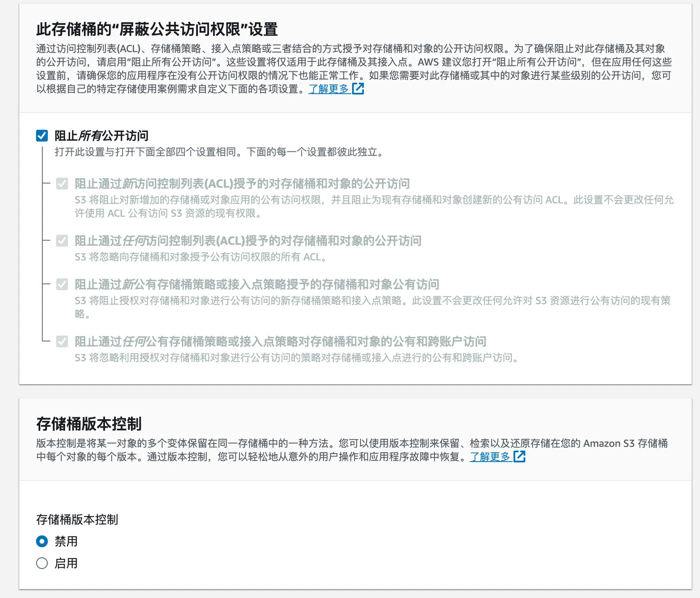The height and width of the screenshot is (598, 700).
Task: Click external link icon in 屏蔽公共访问权限 description
Action: point(358,88)
